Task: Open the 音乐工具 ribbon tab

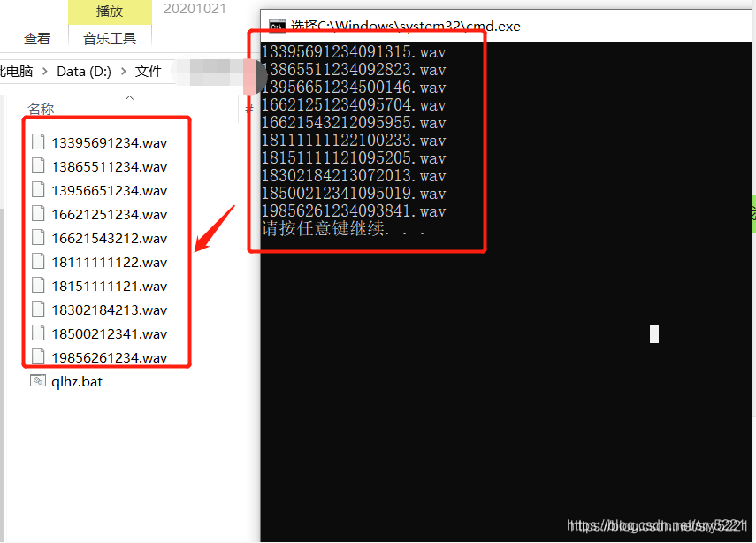Action: (110, 38)
